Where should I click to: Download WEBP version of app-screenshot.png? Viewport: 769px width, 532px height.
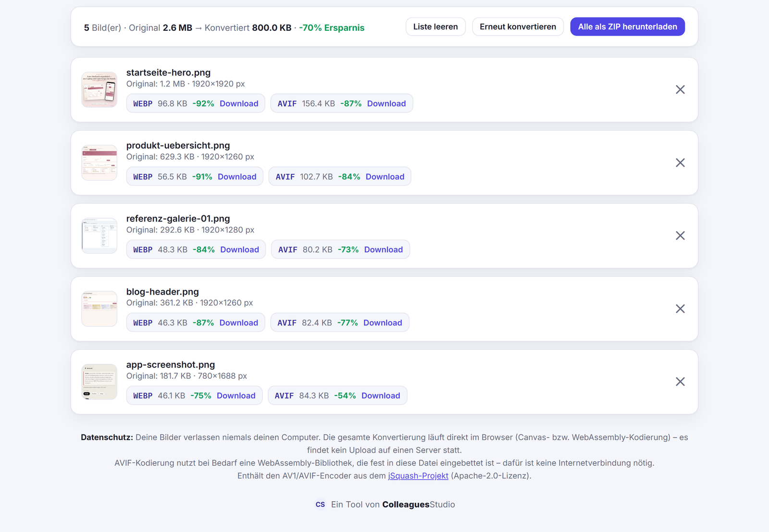tap(236, 396)
